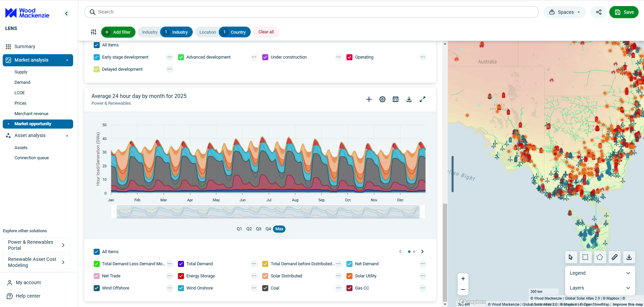Collapse the Asset analysis section
The height and width of the screenshot is (307, 644).
tap(67, 135)
